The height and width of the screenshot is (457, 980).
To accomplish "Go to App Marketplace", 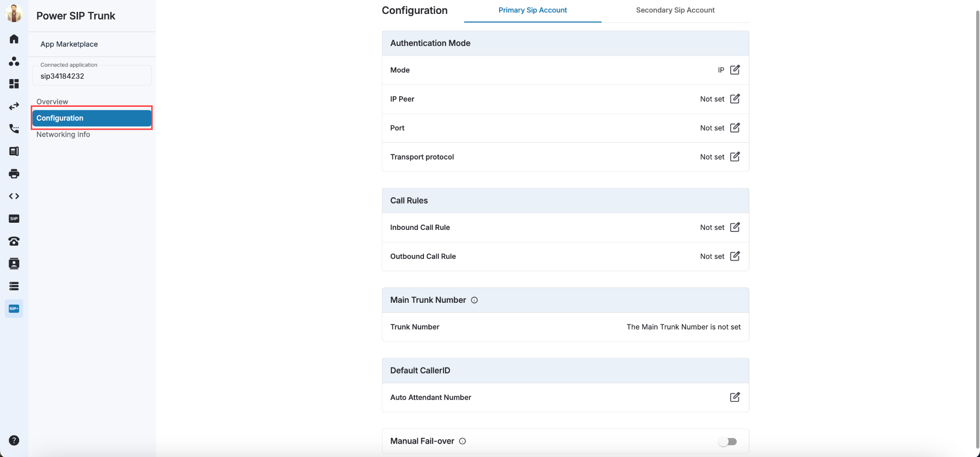I will [69, 44].
